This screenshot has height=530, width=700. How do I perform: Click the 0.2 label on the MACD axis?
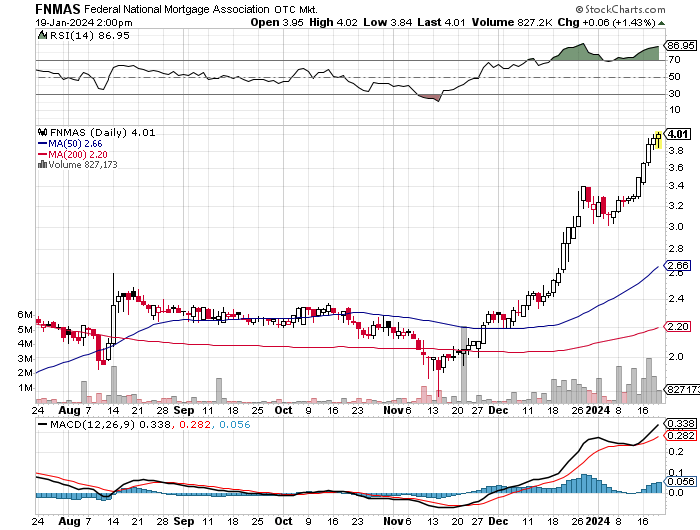676,452
